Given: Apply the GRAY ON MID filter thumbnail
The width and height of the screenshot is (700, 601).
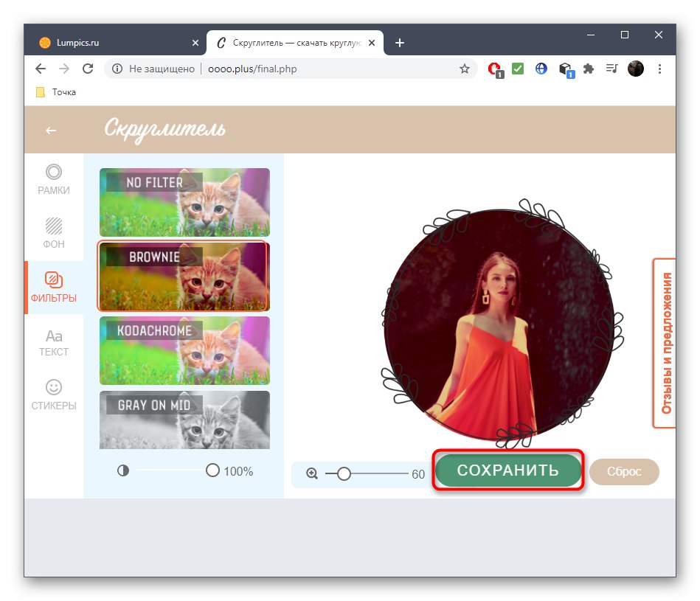Looking at the screenshot, I should click(184, 420).
